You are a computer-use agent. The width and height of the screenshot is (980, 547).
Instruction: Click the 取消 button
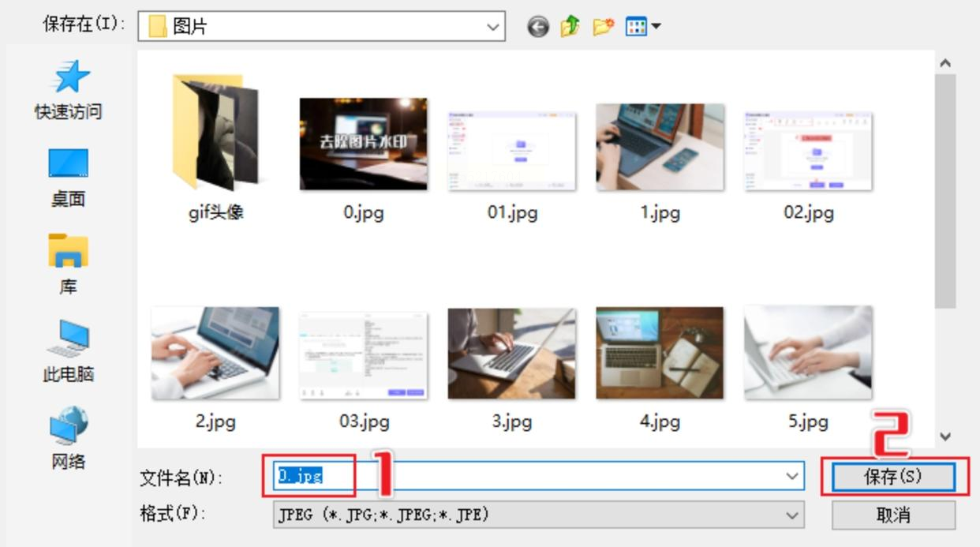[x=894, y=515]
